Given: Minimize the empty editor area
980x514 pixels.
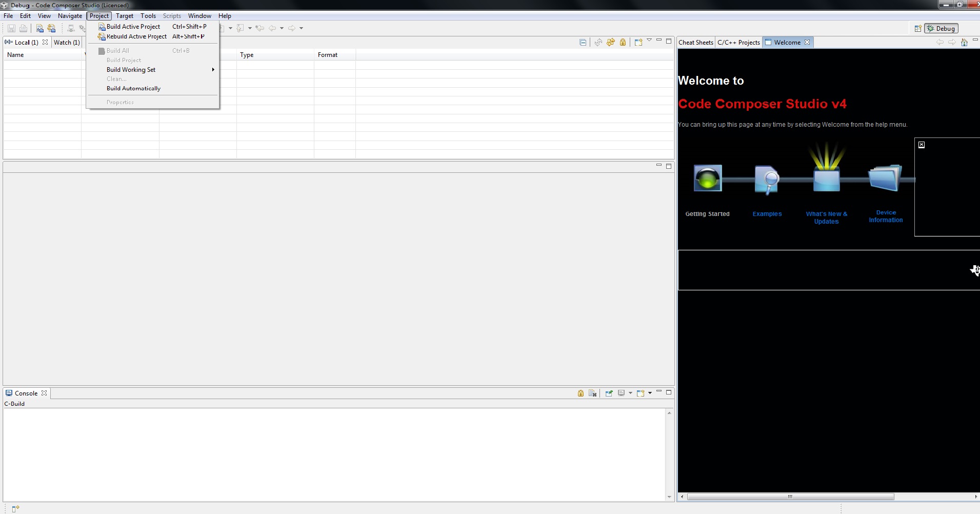Looking at the screenshot, I should tap(659, 165).
